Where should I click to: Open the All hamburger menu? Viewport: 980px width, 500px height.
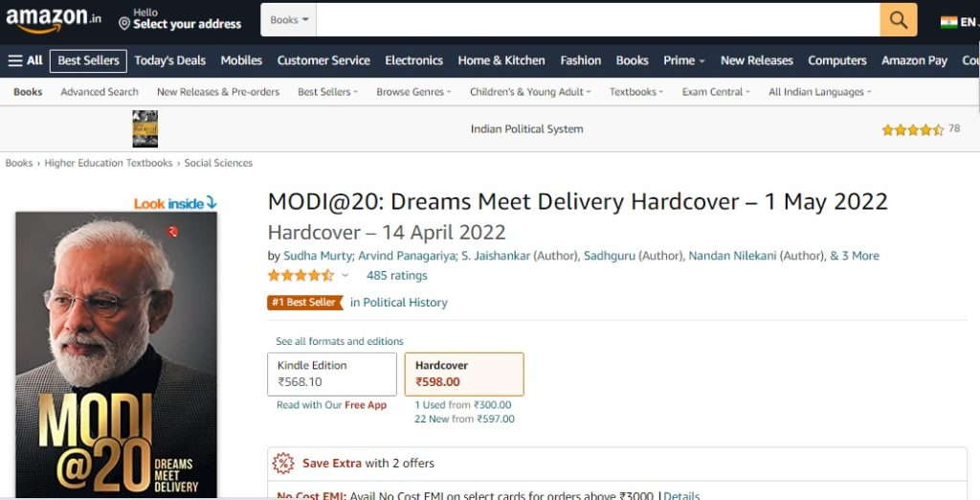[x=25, y=60]
